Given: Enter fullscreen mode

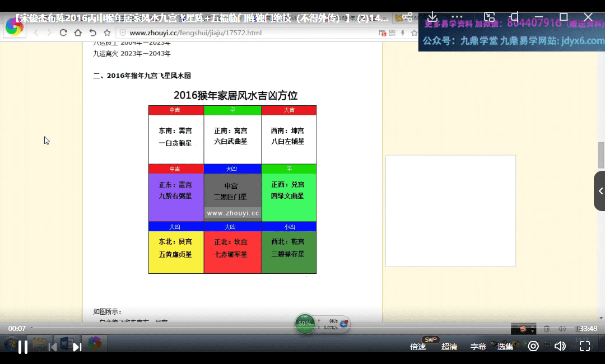Looking at the screenshot, I should pos(585,347).
